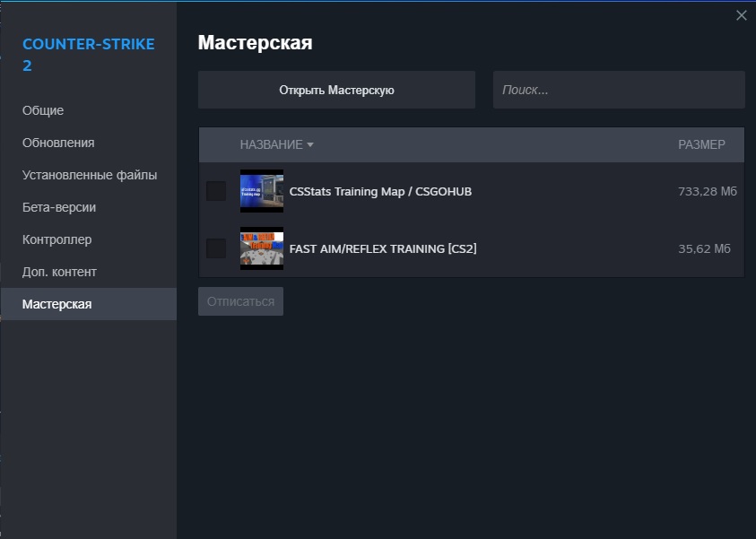756x539 pixels.
Task: Click the 35,62 Мб size value
Action: (x=704, y=248)
